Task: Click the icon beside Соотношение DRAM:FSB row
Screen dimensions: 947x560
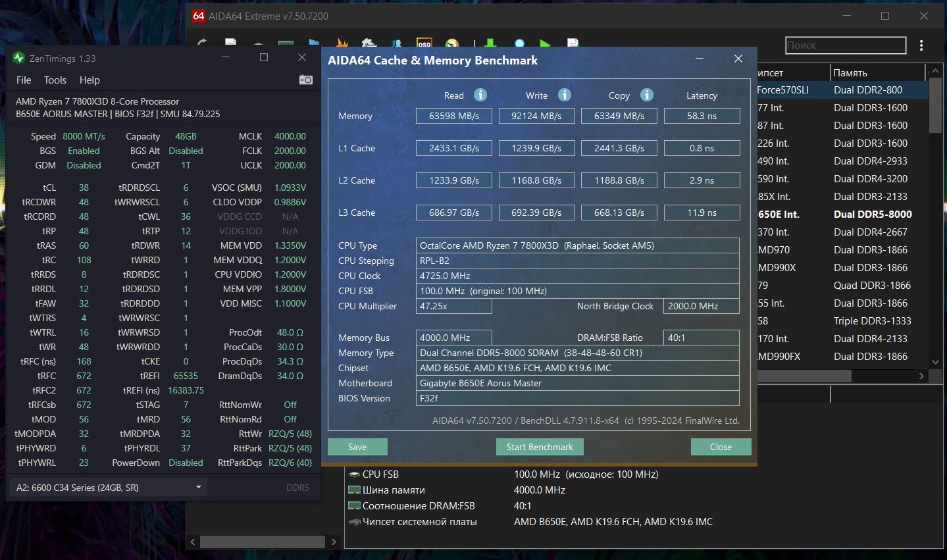Action: click(354, 506)
